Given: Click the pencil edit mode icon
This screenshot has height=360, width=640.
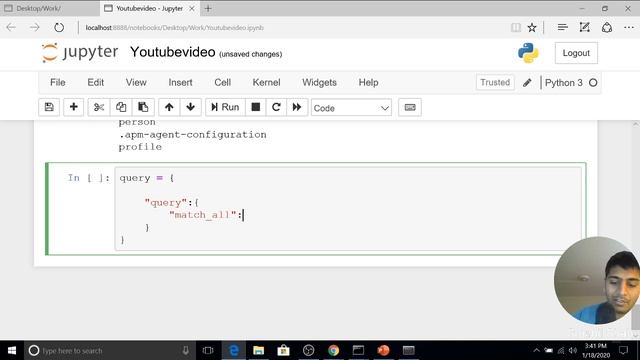Looking at the screenshot, I should pyautogui.click(x=527, y=83).
